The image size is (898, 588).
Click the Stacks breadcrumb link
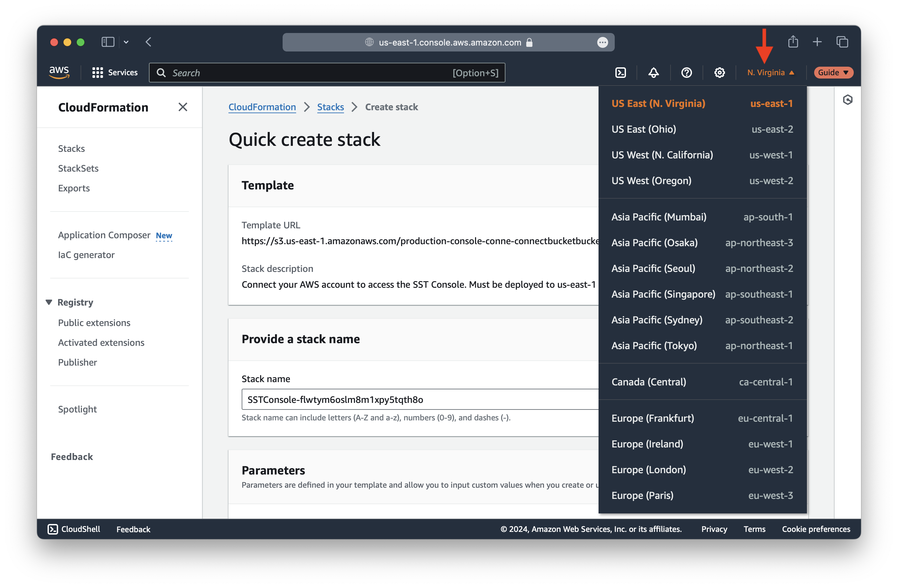pos(331,106)
